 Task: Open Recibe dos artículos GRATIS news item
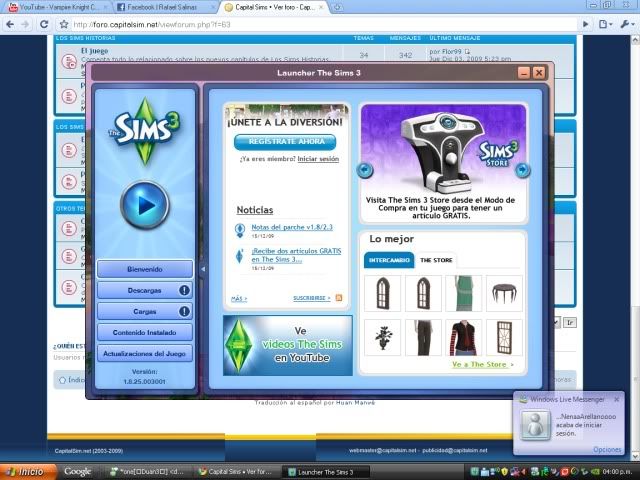pyautogui.click(x=296, y=255)
